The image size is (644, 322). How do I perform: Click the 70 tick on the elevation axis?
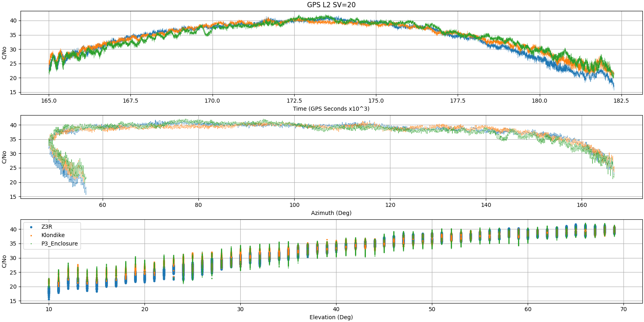(x=623, y=309)
